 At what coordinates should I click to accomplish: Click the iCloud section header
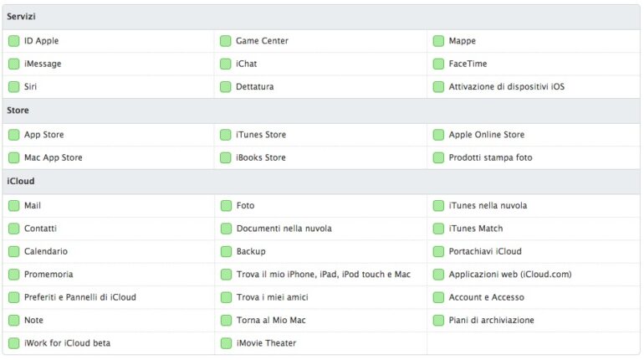[20, 181]
